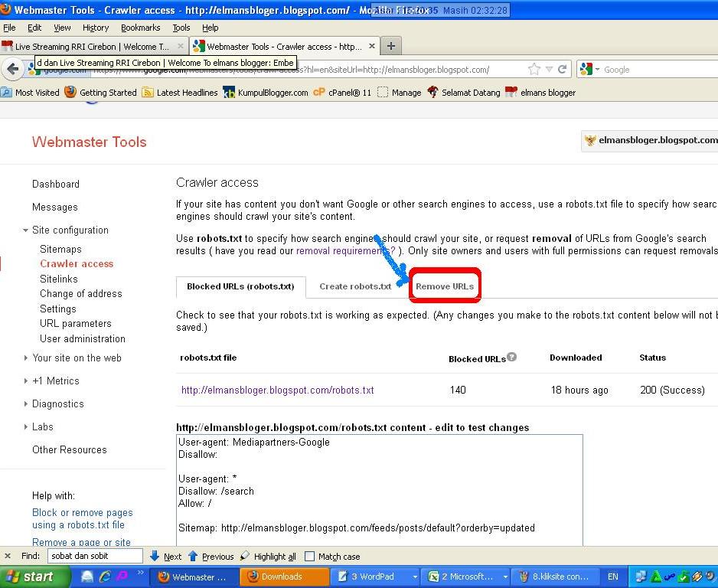
Task: Open the elmansbloger.blogspot.com/robots.txt link
Action: 278,390
